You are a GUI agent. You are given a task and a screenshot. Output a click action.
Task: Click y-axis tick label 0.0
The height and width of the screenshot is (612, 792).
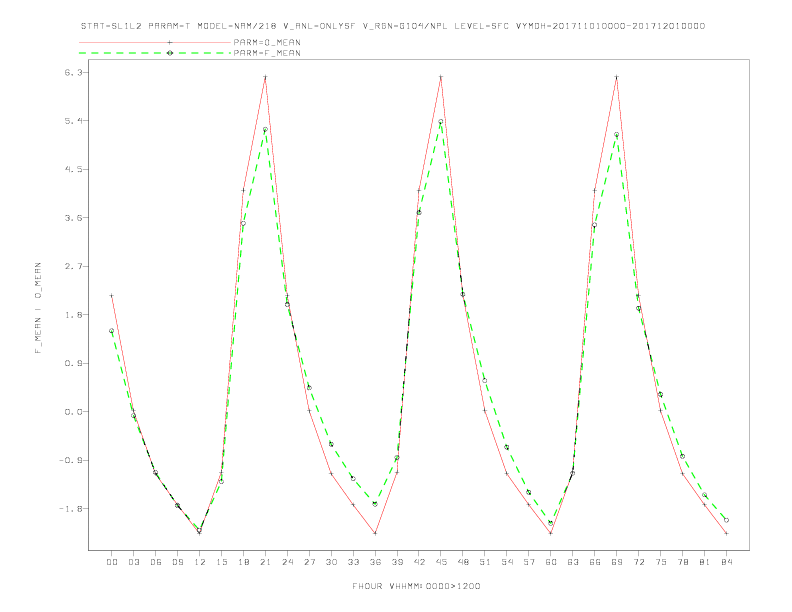point(73,412)
